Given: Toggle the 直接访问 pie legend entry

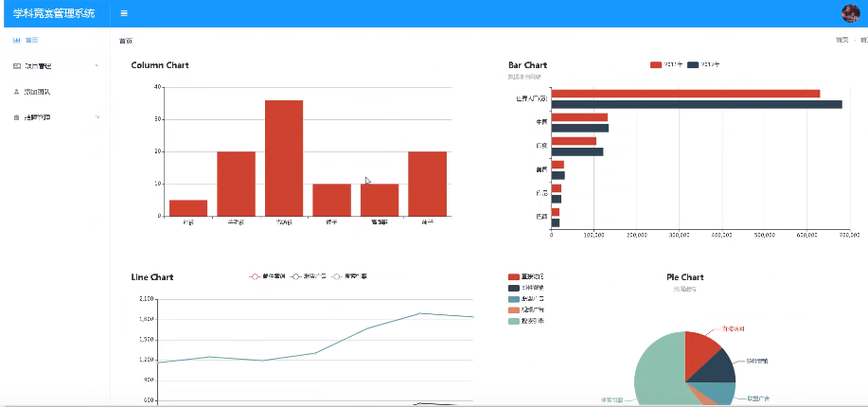Looking at the screenshot, I should [526, 277].
